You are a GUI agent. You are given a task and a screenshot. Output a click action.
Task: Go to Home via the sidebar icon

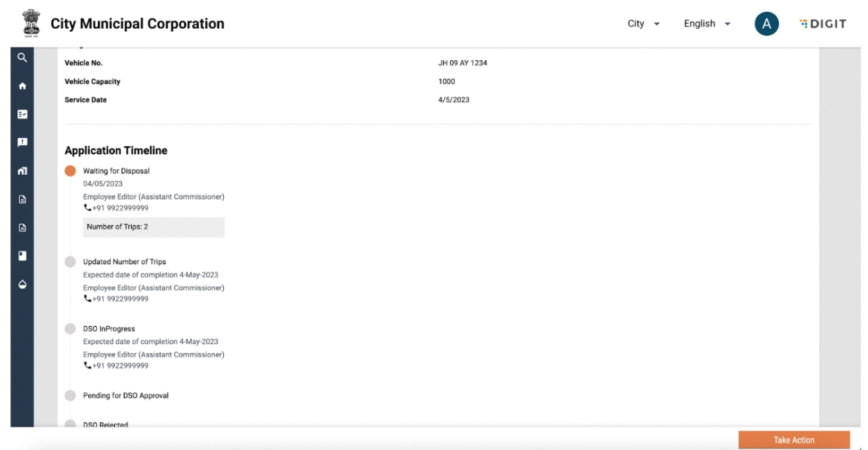(x=22, y=86)
